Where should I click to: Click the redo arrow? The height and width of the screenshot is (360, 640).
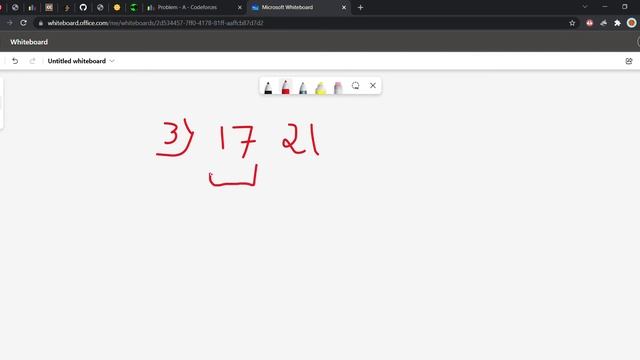pyautogui.click(x=32, y=61)
